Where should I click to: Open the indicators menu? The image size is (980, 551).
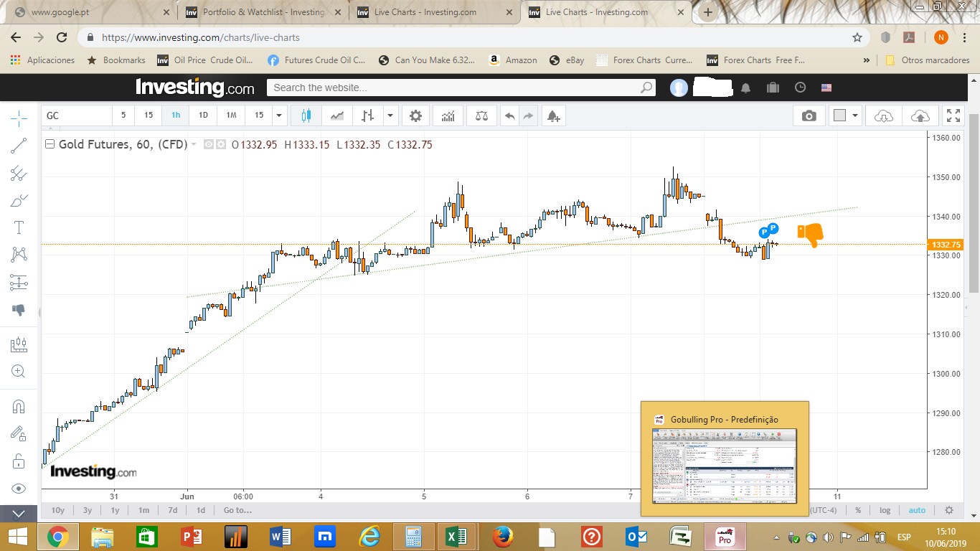448,116
